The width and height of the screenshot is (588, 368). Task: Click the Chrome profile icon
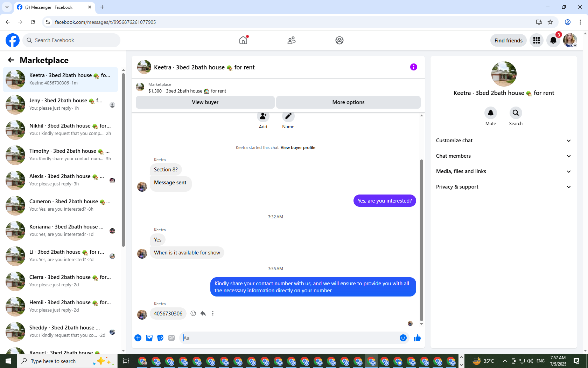point(568,22)
